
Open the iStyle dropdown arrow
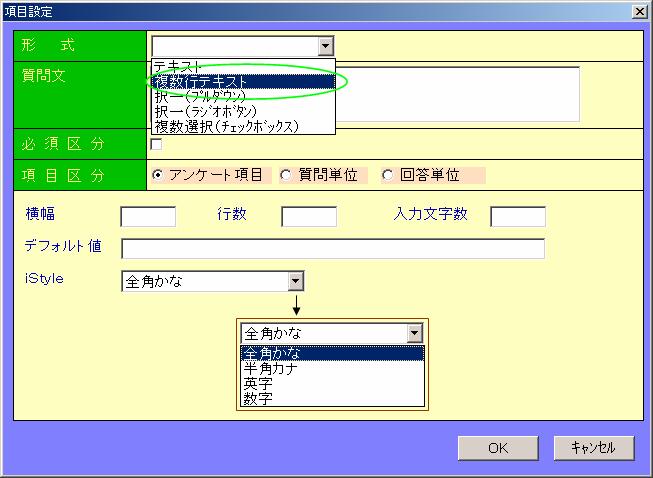296,281
